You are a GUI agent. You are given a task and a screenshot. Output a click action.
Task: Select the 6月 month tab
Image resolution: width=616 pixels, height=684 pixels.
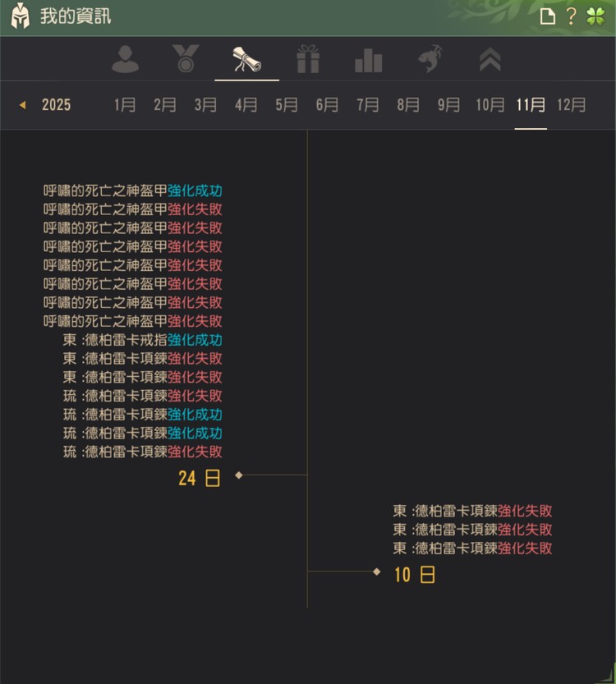(x=327, y=105)
